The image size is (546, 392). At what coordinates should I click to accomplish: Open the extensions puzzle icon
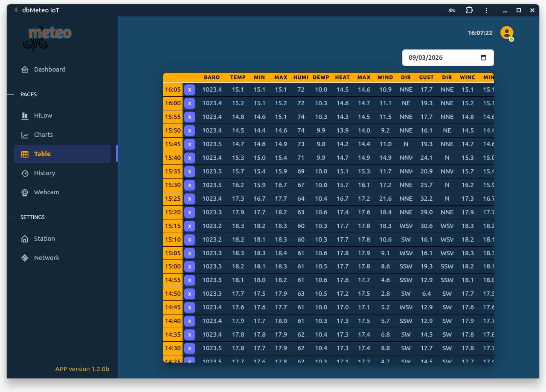pos(469,10)
